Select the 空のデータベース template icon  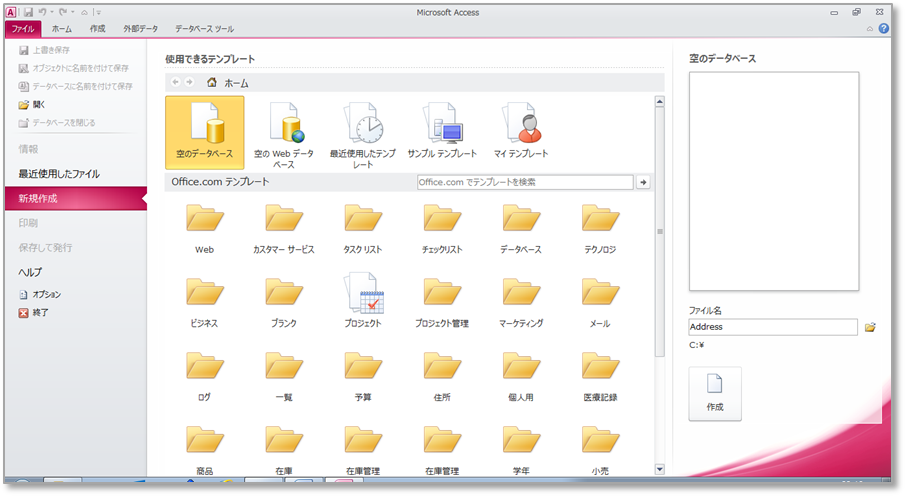tap(204, 132)
